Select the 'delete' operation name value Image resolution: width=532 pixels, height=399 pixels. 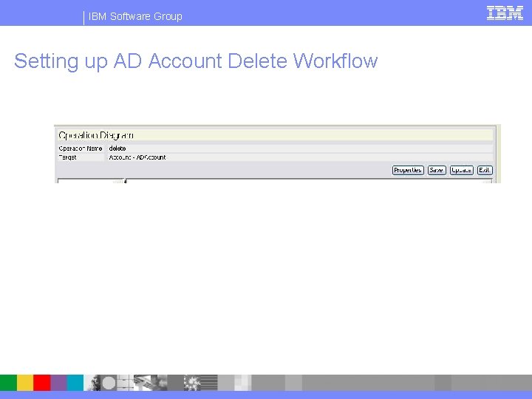tap(117, 149)
